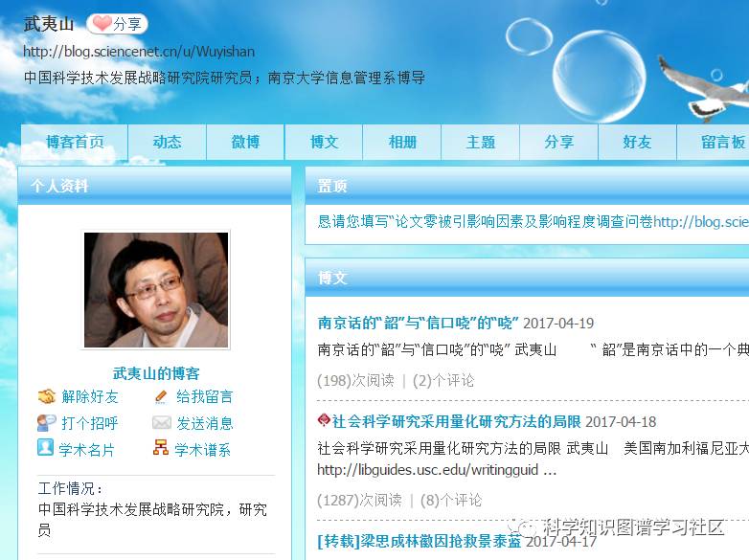The width and height of the screenshot is (749, 560).
Task: Click the envelope send message icon
Action: [162, 422]
